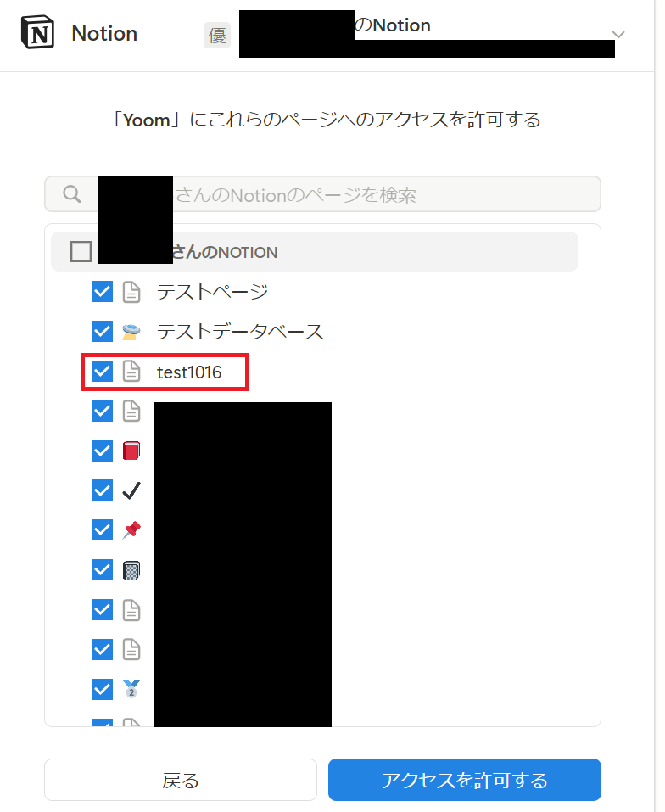Check the さんのNOTION select-all checkbox

coord(81,252)
